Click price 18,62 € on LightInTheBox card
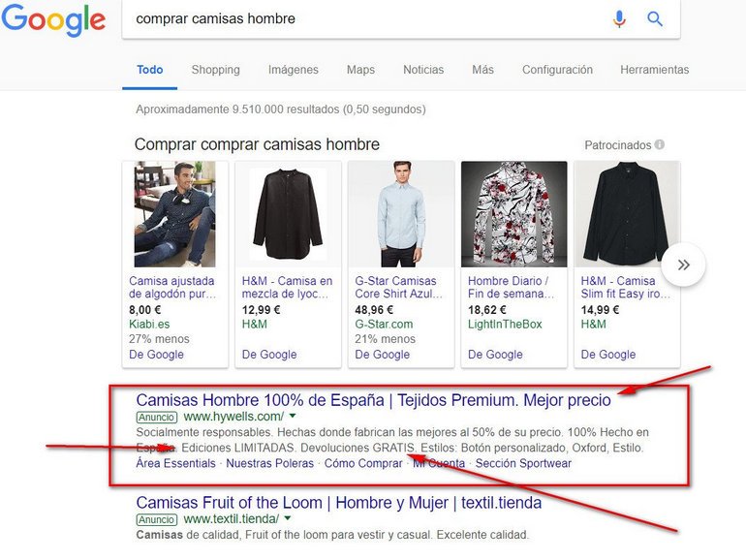The height and width of the screenshot is (560, 746). point(486,310)
